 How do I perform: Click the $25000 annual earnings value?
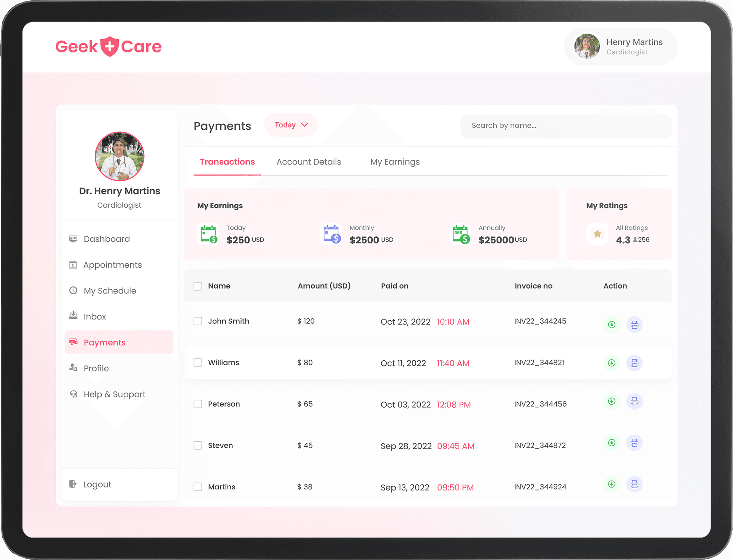tap(496, 240)
